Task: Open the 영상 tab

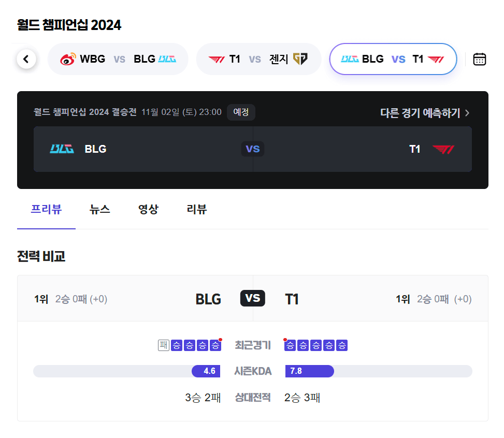Action: pos(148,209)
